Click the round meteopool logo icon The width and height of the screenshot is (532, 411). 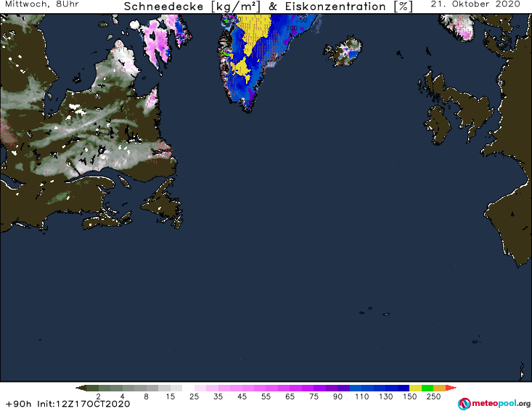(x=464, y=404)
